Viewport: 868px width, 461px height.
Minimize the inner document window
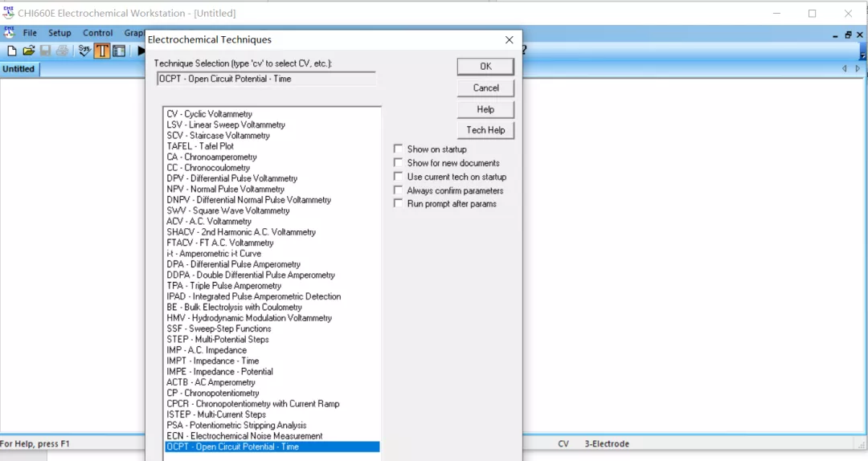(835, 35)
